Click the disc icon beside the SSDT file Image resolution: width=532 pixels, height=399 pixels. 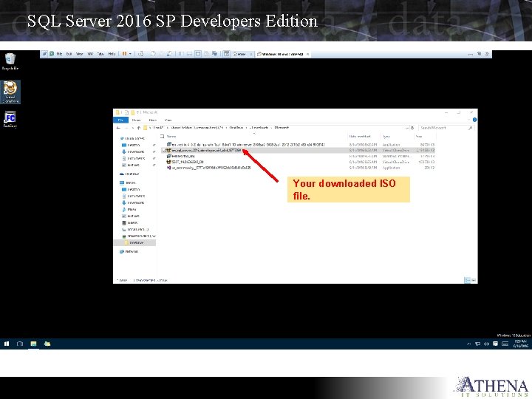(x=168, y=162)
